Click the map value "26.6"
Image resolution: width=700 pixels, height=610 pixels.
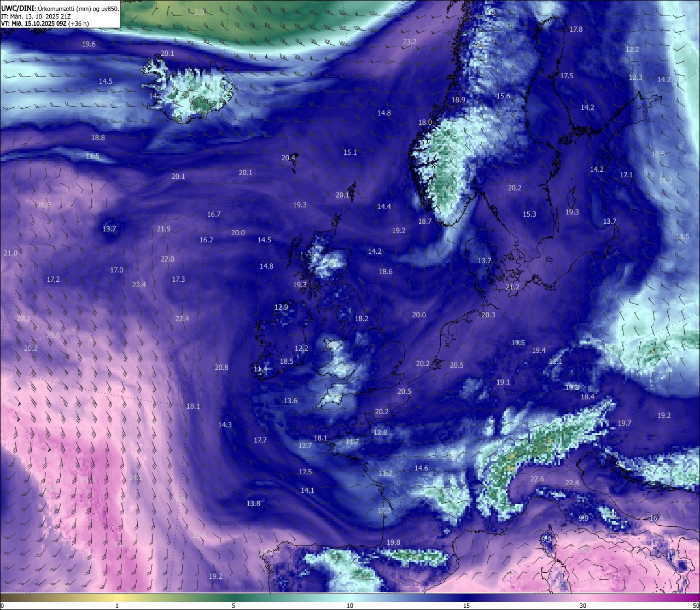(x=53, y=335)
